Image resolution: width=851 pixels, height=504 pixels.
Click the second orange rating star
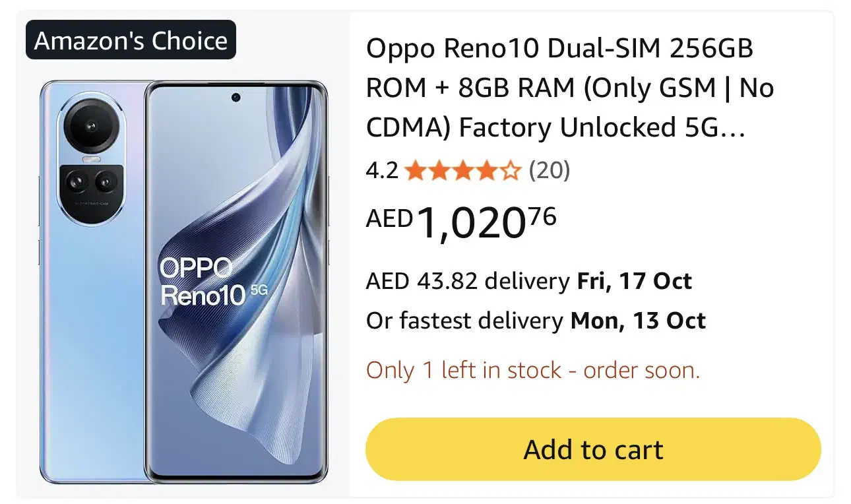[x=438, y=172]
